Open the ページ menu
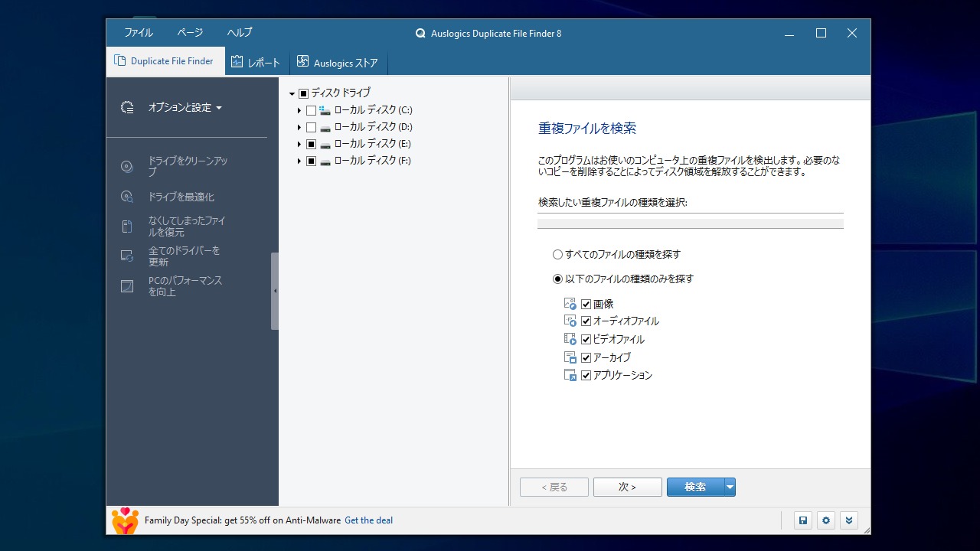The image size is (980, 551). 190,33
